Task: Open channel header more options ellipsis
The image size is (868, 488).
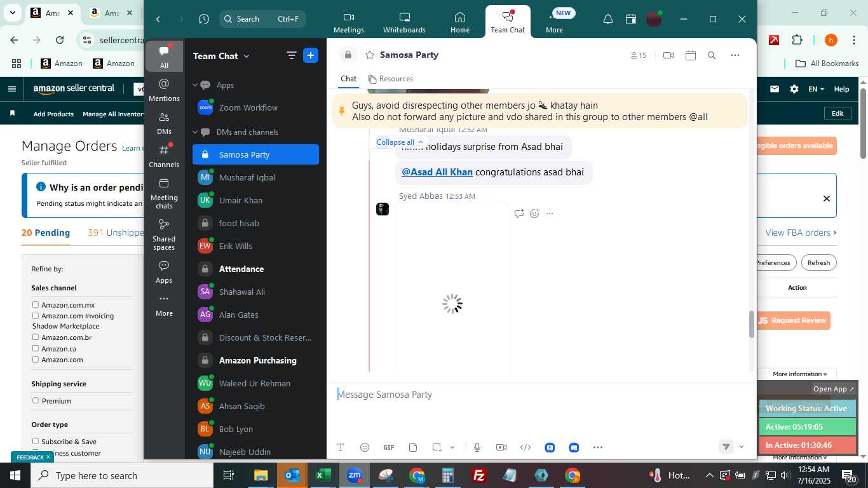Action: pyautogui.click(x=735, y=55)
